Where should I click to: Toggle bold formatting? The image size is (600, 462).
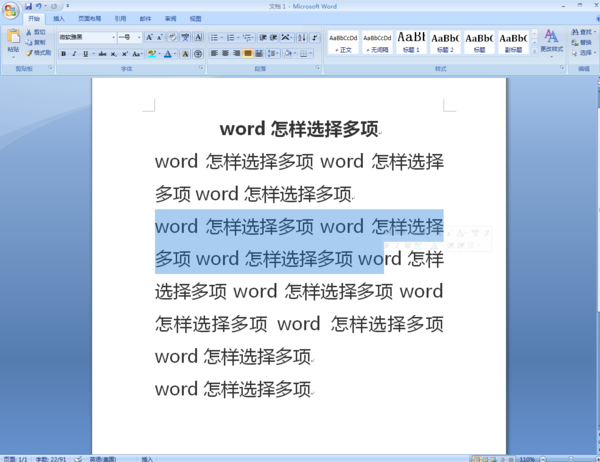click(x=64, y=54)
